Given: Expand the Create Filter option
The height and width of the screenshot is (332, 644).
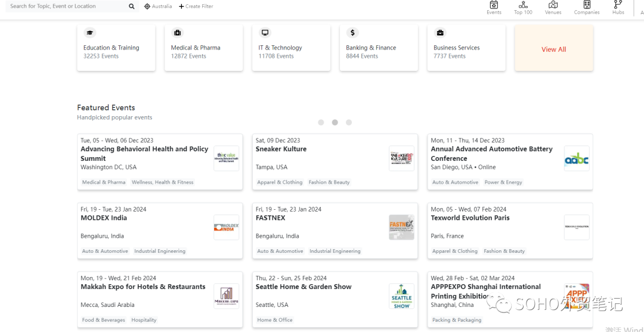Looking at the screenshot, I should pyautogui.click(x=196, y=7).
